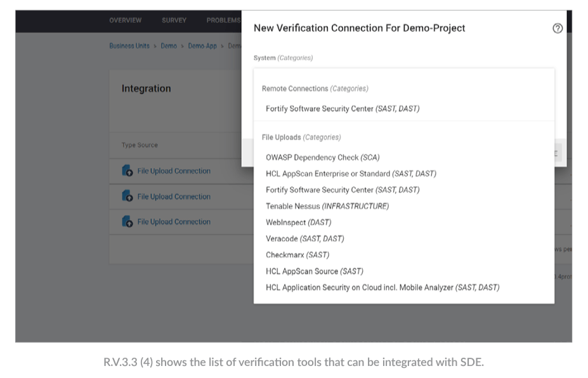Open Business Units breadcrumb link
588x378 pixels.
pos(129,46)
